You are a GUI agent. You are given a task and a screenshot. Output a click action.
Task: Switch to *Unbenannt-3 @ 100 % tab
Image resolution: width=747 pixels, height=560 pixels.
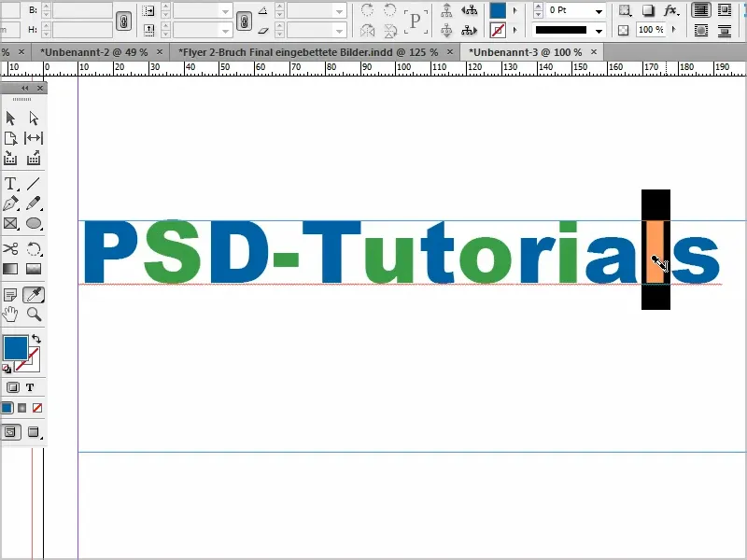(x=525, y=52)
